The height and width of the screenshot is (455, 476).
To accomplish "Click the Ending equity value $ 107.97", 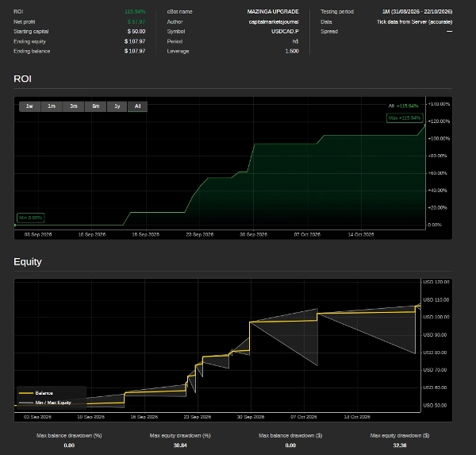I will tap(135, 41).
